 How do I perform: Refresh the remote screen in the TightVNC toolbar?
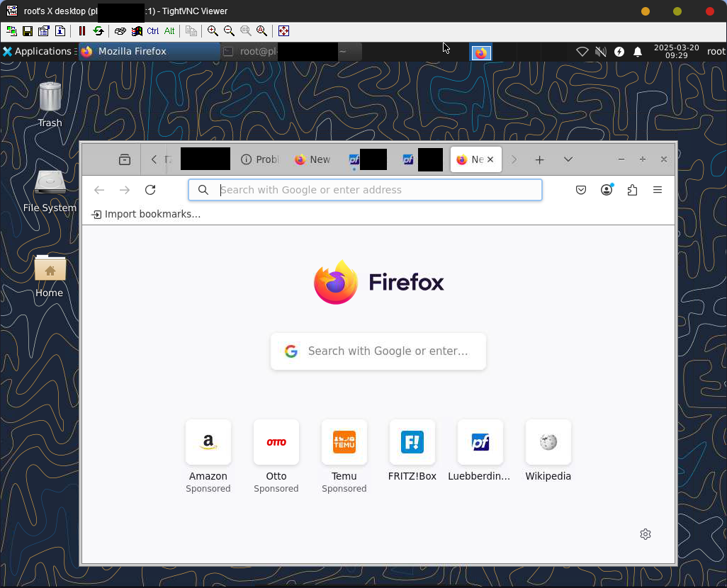[98, 31]
